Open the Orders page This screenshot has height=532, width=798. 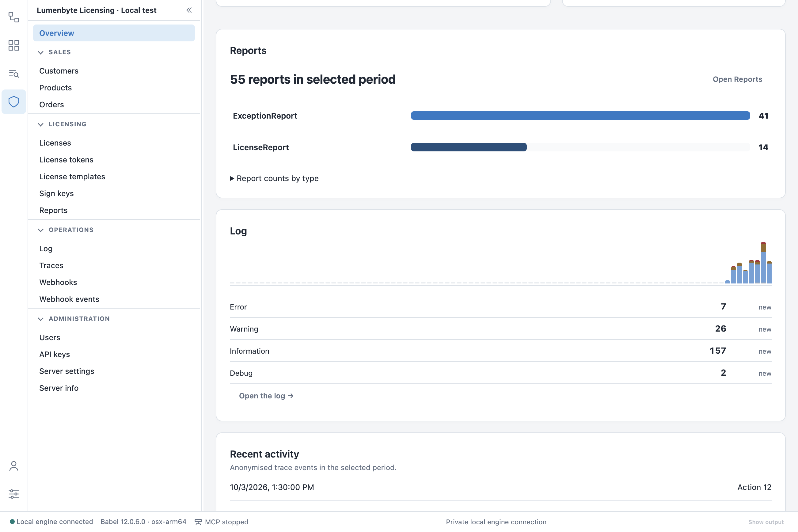(x=51, y=104)
